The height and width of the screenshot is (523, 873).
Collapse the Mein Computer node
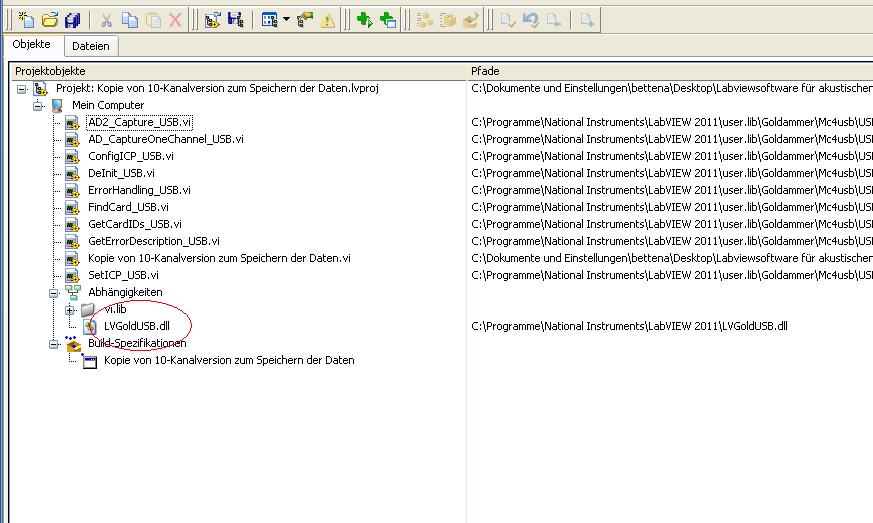click(37, 106)
